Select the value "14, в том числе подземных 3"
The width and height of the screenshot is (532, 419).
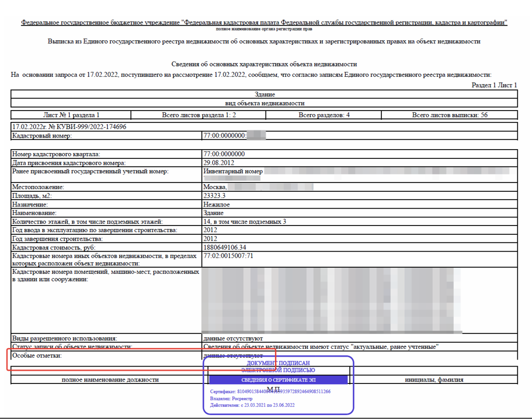(244, 221)
